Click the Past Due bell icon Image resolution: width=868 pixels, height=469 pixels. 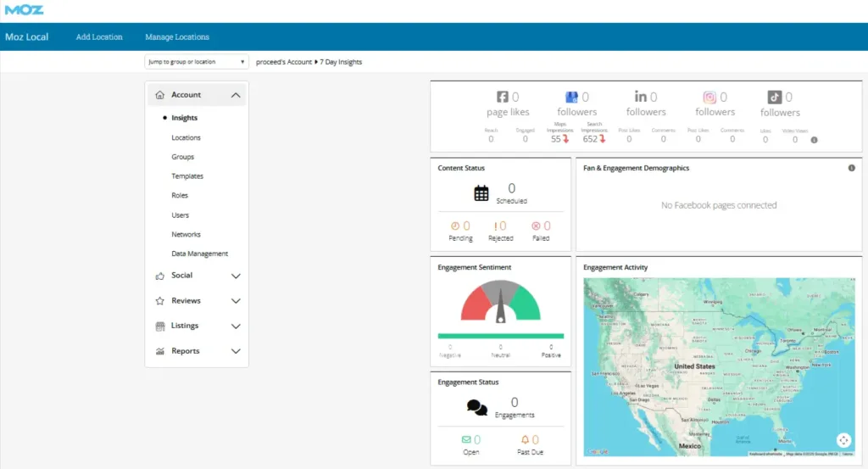525,439
